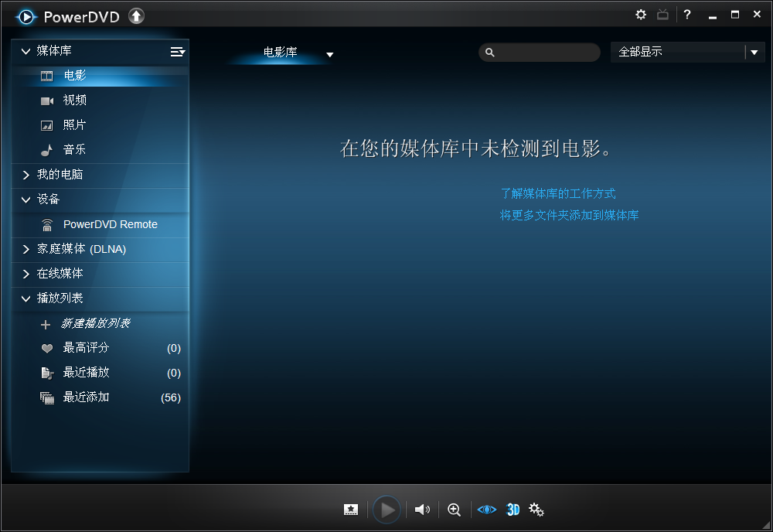Click the bookmark star icon in bottom bar
This screenshot has height=532, width=773.
tap(351, 510)
